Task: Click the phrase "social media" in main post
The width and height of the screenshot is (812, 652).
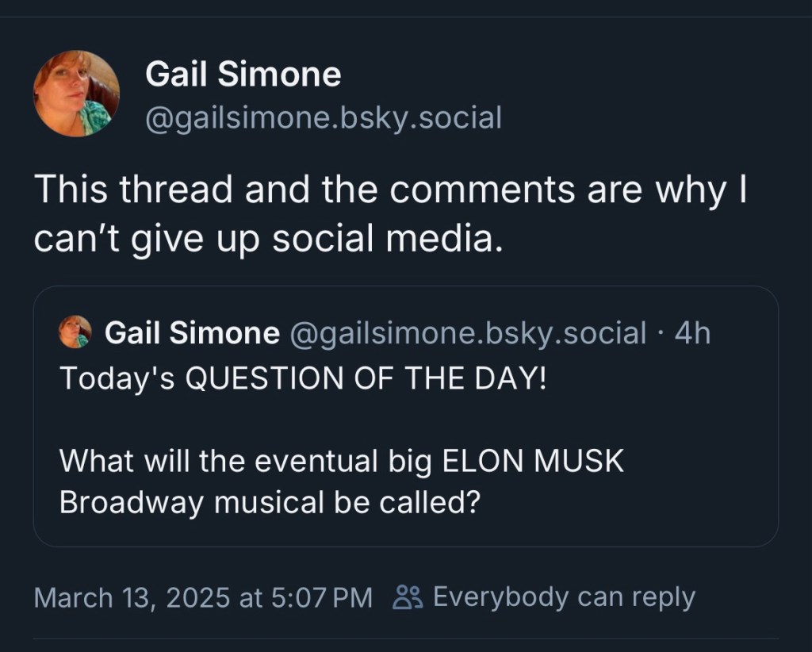Action: [388, 238]
